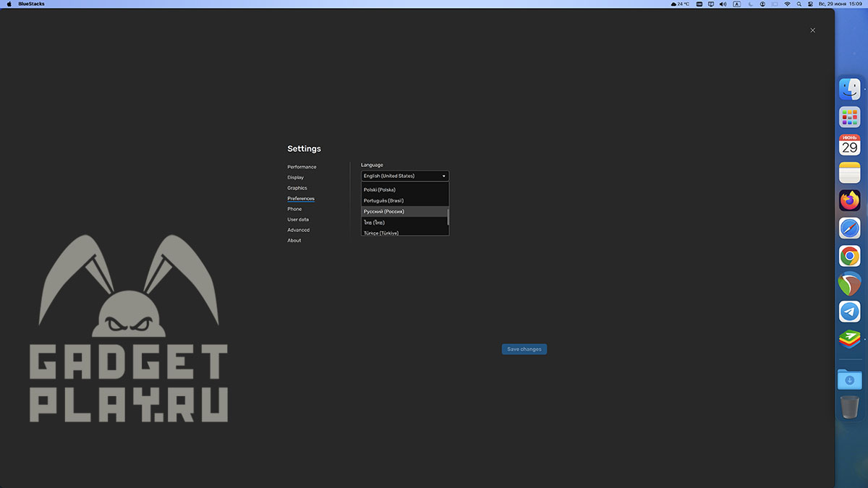Open Finder from the Dock
The height and width of the screenshot is (488, 868).
tap(849, 90)
